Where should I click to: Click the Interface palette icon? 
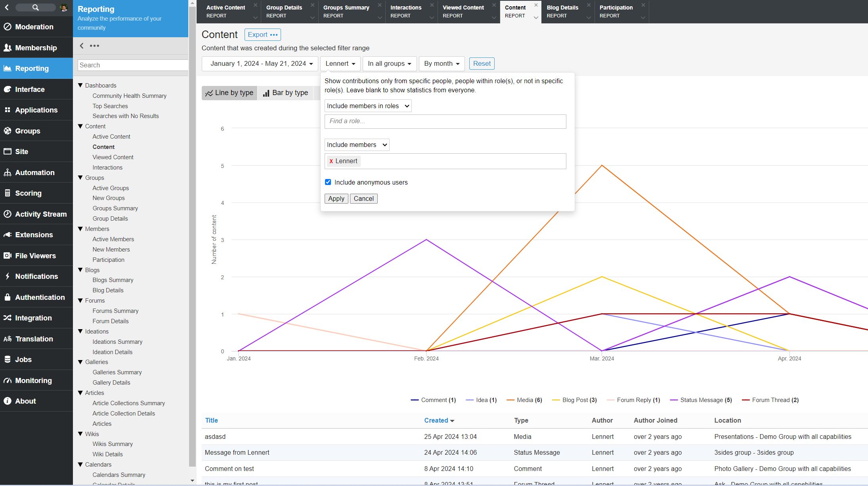point(8,89)
